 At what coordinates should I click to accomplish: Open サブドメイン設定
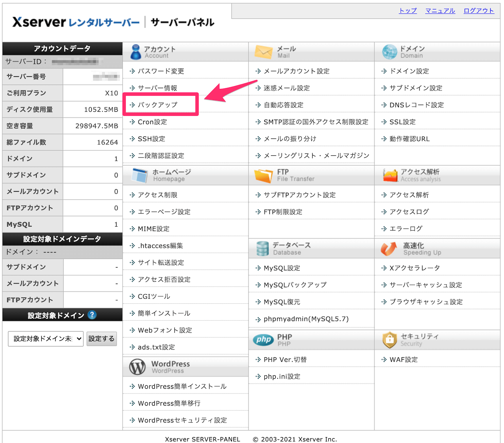416,88
